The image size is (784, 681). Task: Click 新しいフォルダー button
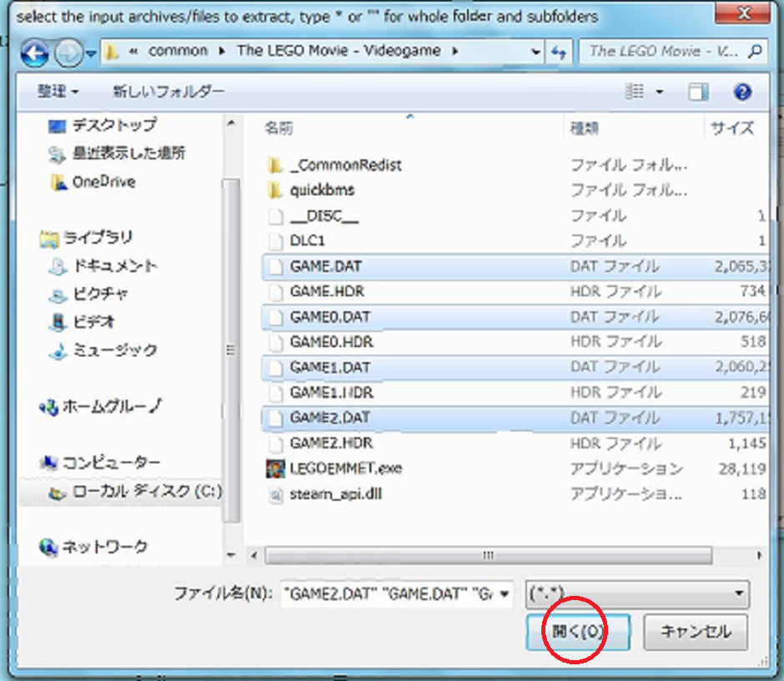[x=168, y=92]
